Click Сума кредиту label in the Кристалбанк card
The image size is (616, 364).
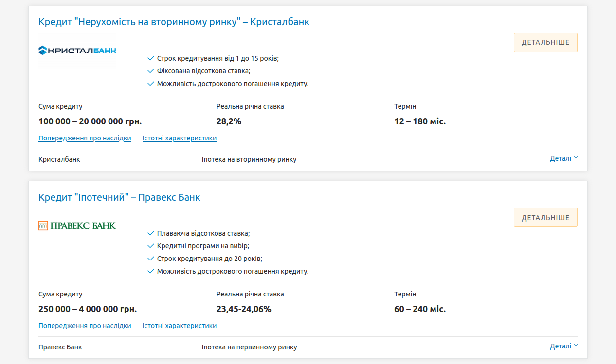[x=60, y=106]
